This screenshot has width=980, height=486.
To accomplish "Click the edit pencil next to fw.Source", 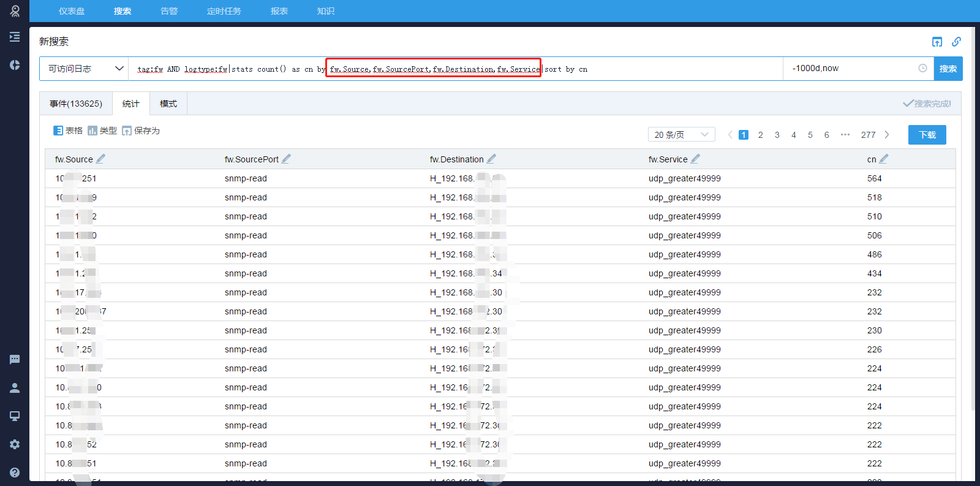I will pyautogui.click(x=100, y=159).
